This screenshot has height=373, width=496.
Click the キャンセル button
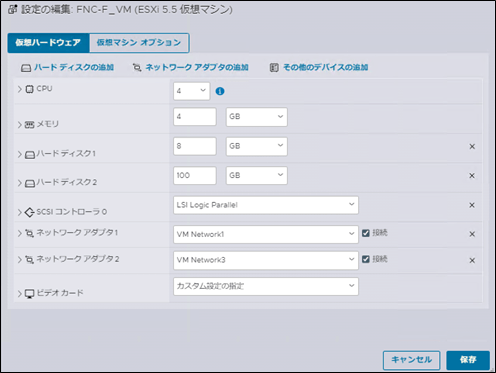tap(411, 360)
